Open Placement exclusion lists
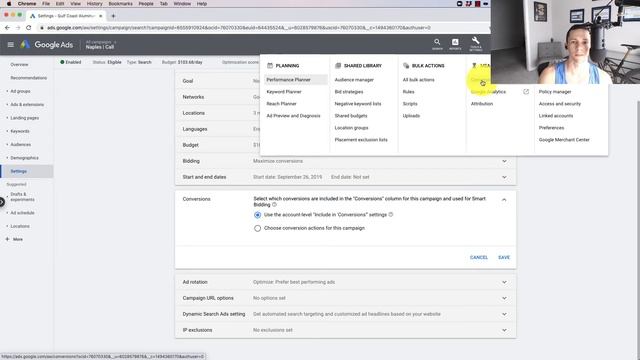Viewport: 640px width, 360px height. pos(361,140)
